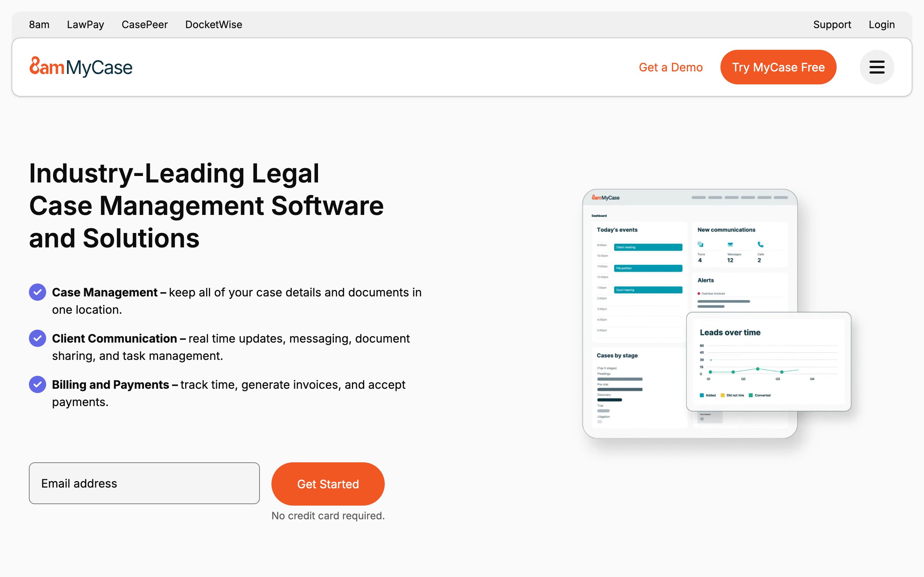The width and height of the screenshot is (924, 577).
Task: Open the 8am top navigation link
Action: (x=39, y=25)
